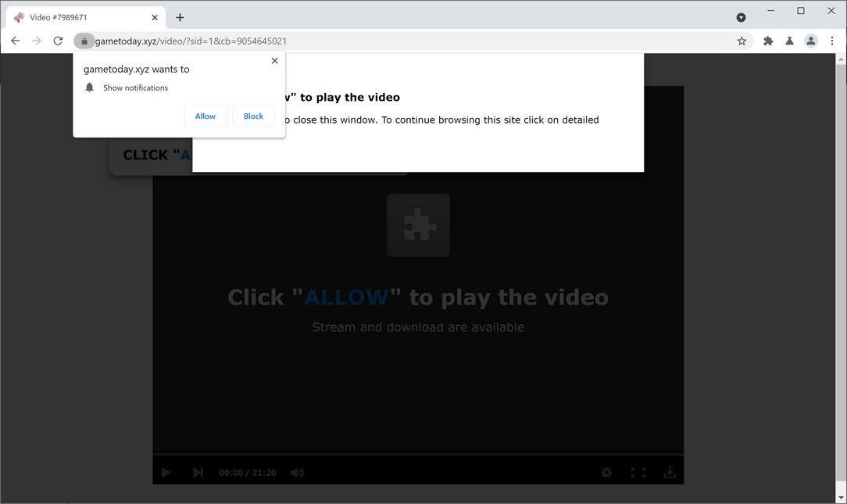Click Allow on the notification prompt
The height and width of the screenshot is (504, 847).
(x=205, y=116)
